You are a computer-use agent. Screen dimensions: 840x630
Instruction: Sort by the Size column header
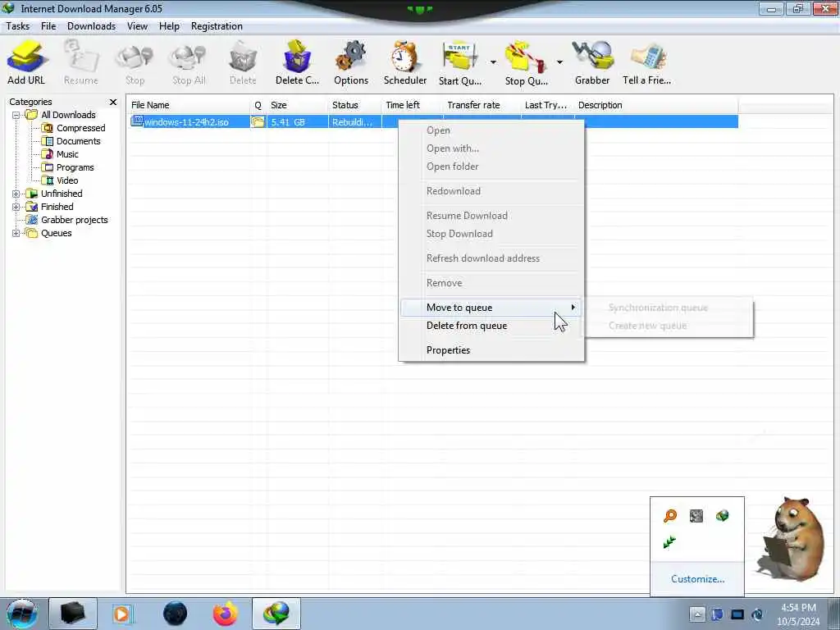pos(297,105)
